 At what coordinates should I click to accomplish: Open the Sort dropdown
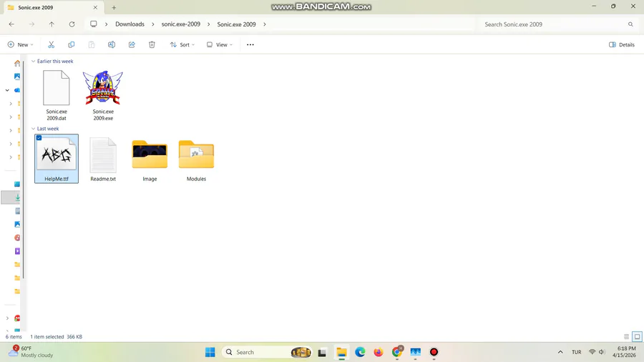(182, 45)
